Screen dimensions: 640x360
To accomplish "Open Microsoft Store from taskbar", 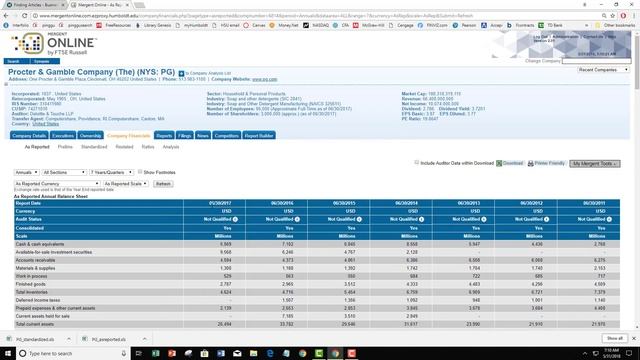I will click(204, 353).
